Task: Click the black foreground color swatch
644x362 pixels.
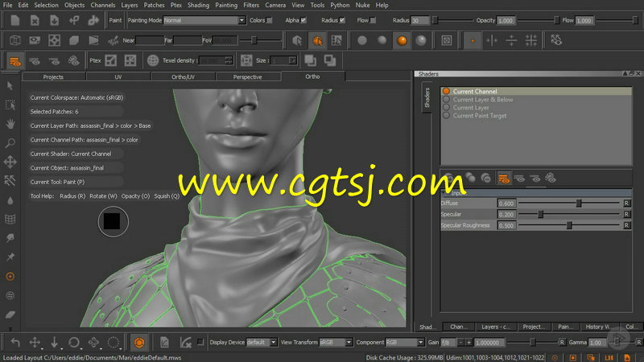Action: (112, 221)
